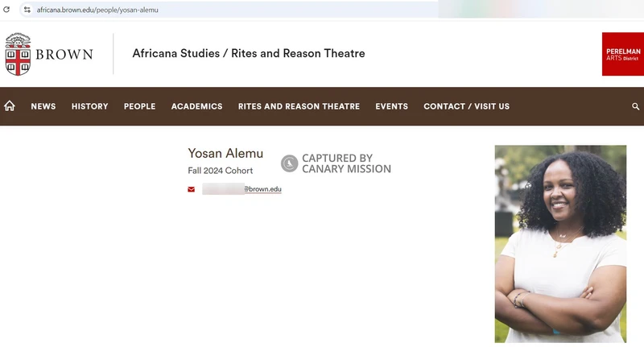Open the search magnifier icon
Screen dimensions: 644x347
[635, 106]
